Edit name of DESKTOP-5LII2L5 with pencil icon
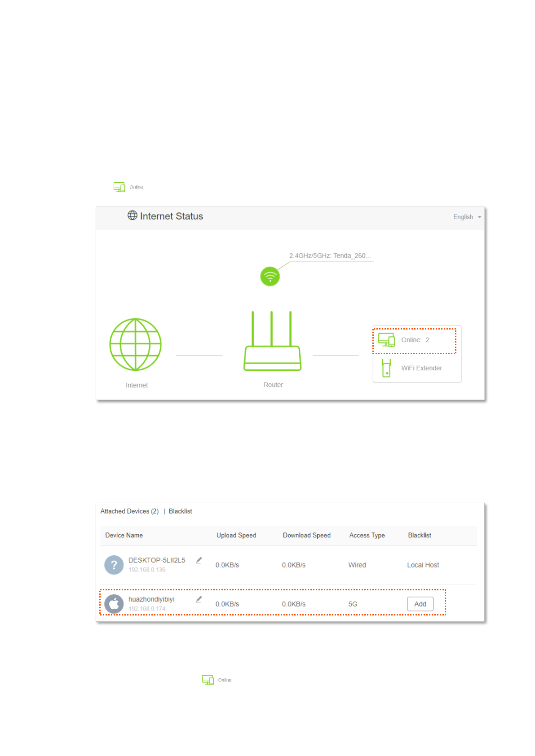The width and height of the screenshot is (535, 756). tap(199, 560)
